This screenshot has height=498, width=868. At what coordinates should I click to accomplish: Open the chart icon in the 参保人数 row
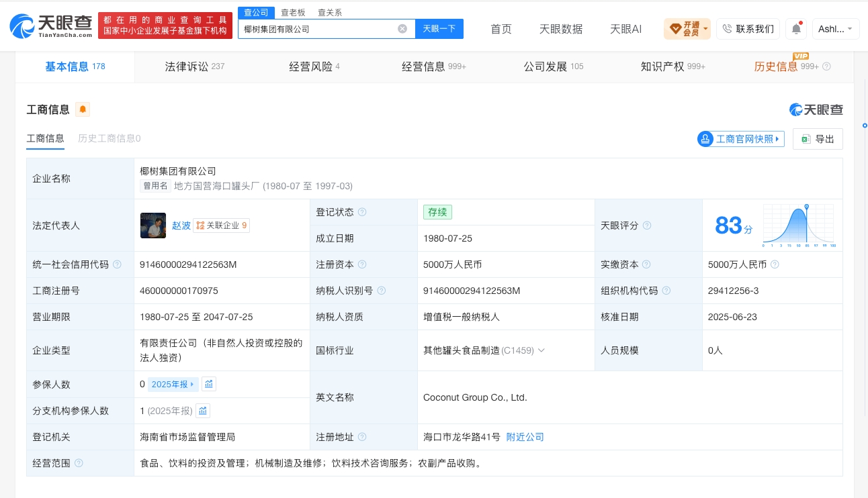pyautogui.click(x=209, y=385)
